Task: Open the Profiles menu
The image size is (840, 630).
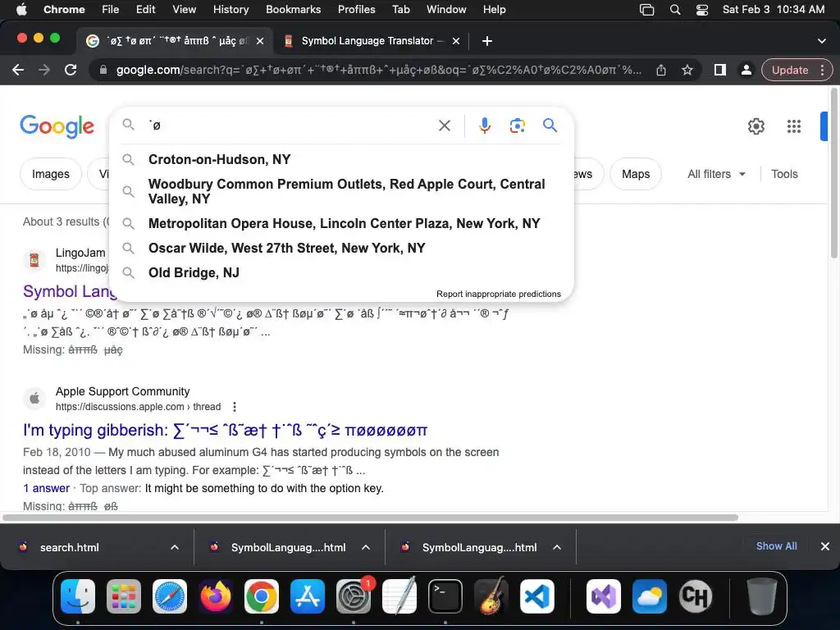Action: tap(356, 10)
